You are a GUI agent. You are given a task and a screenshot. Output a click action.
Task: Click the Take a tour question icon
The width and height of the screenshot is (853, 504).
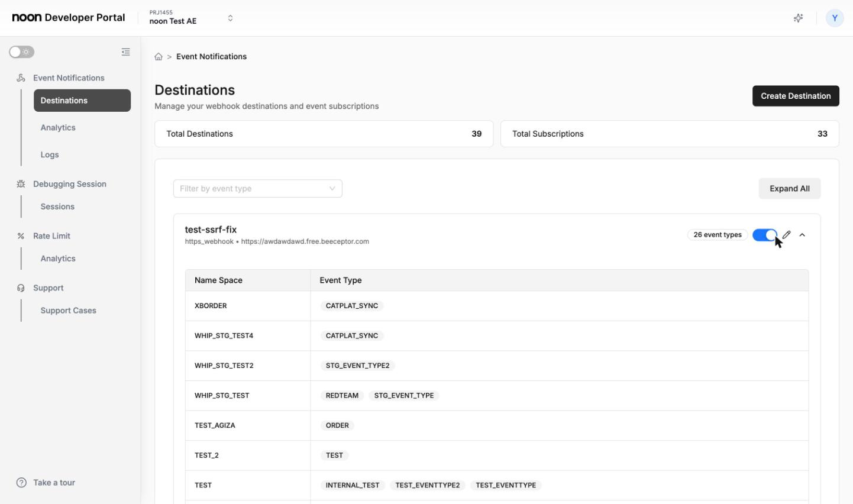click(x=21, y=483)
